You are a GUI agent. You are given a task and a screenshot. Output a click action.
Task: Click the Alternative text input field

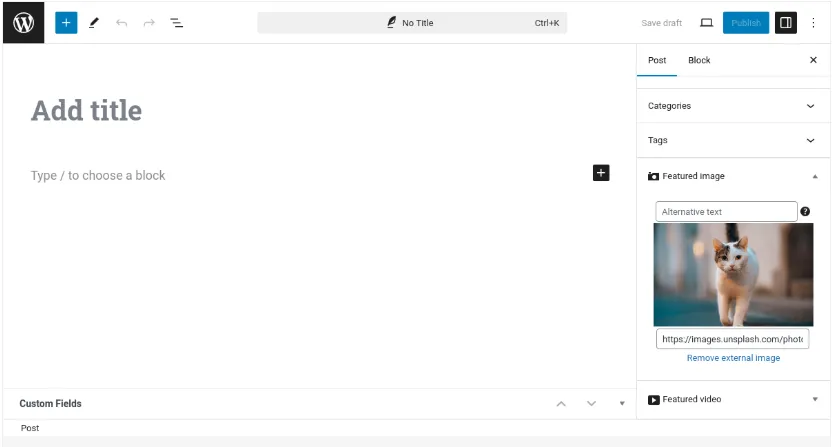point(726,211)
